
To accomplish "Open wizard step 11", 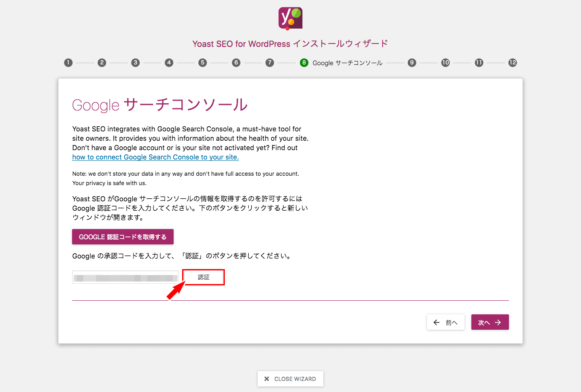I will click(479, 63).
